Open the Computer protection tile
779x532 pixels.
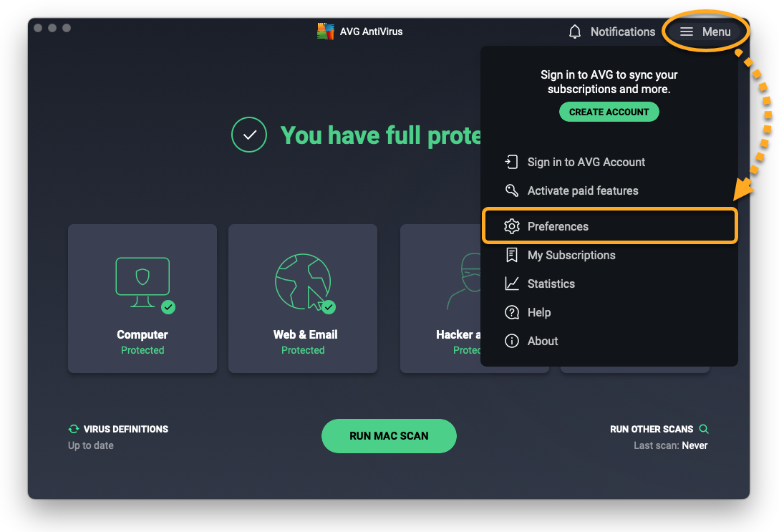click(x=142, y=298)
